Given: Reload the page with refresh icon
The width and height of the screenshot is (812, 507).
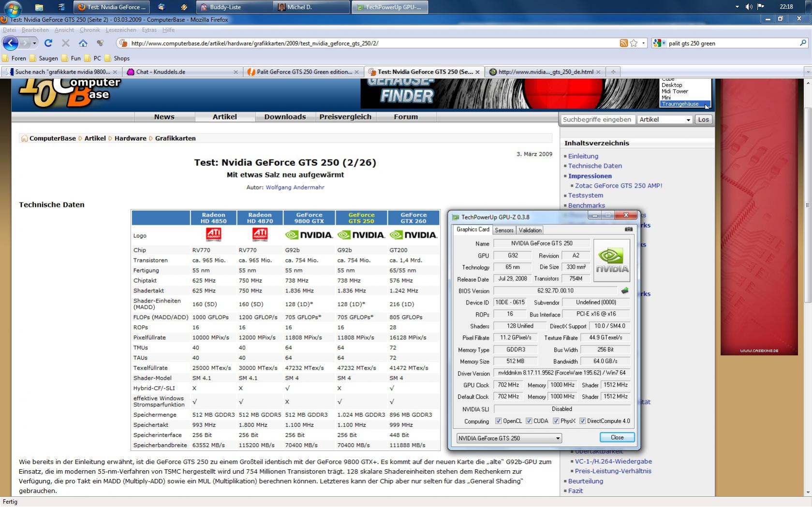Looking at the screenshot, I should coord(48,43).
